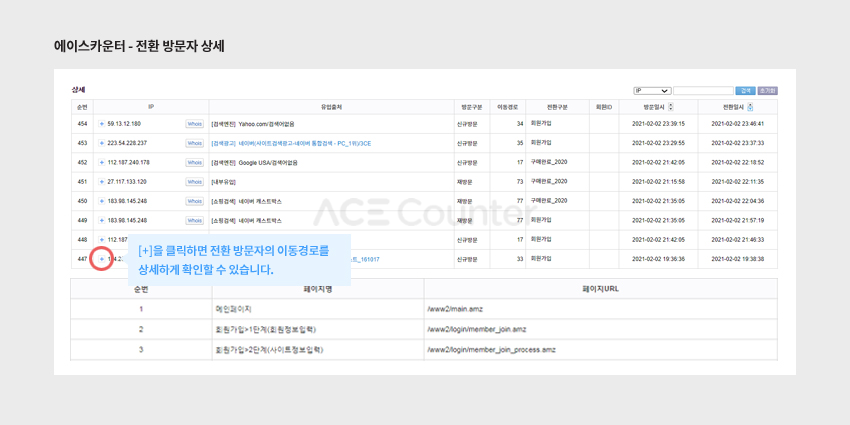Expand the plus icon for row 449
The height and width of the screenshot is (425, 850).
pyautogui.click(x=101, y=221)
